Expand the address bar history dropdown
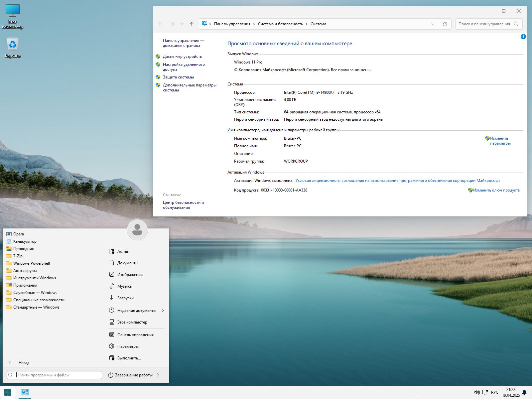The image size is (532, 399). click(x=432, y=24)
